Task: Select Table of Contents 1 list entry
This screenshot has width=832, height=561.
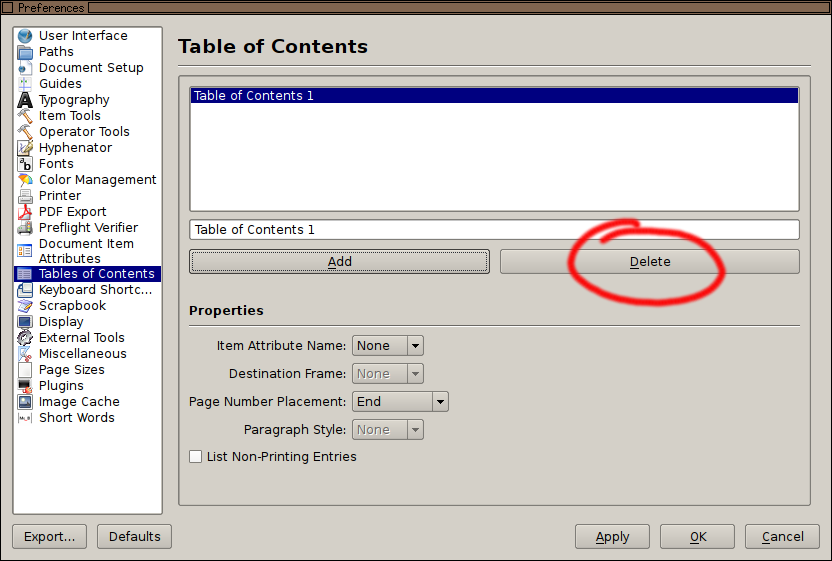Action: [x=494, y=96]
